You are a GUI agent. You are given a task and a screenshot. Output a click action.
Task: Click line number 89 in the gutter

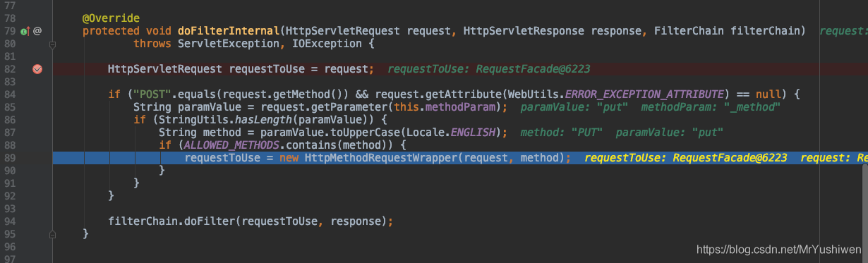click(x=10, y=157)
